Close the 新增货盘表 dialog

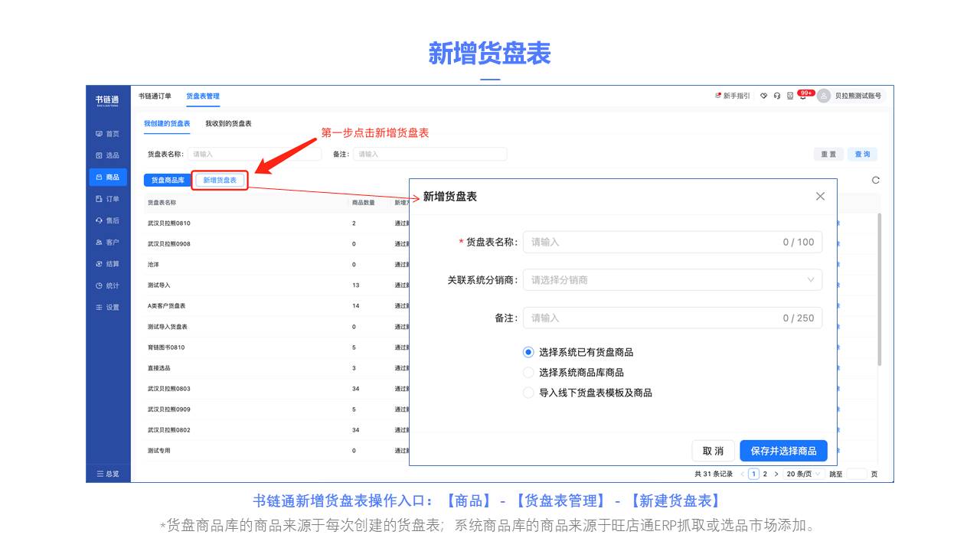click(820, 196)
